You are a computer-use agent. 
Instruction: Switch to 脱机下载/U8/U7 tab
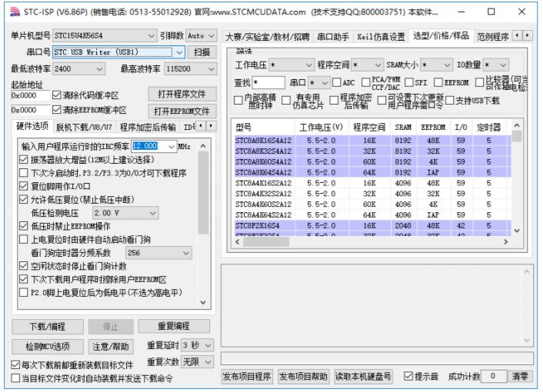(x=84, y=128)
